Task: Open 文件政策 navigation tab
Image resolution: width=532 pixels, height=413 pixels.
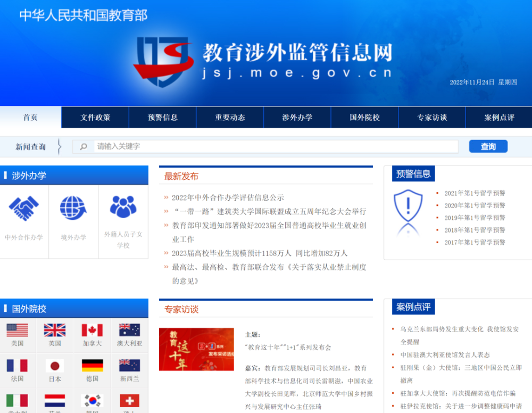Action: point(95,118)
